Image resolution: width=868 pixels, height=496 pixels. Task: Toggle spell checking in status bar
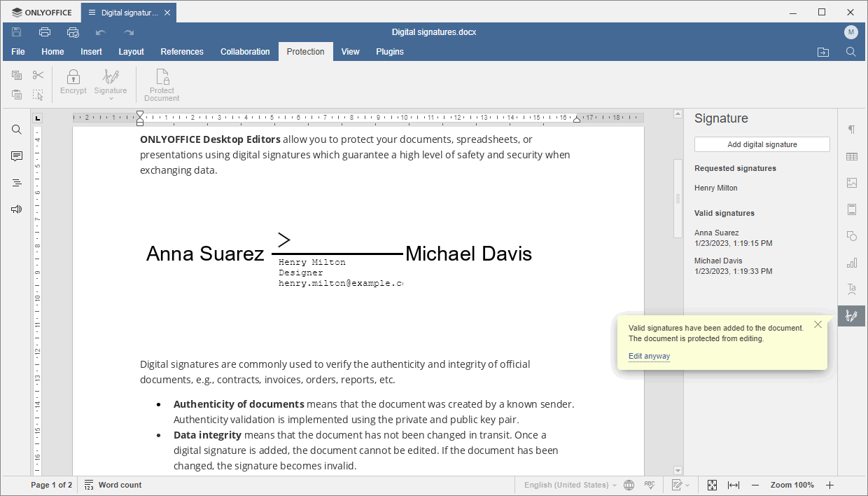click(x=649, y=485)
